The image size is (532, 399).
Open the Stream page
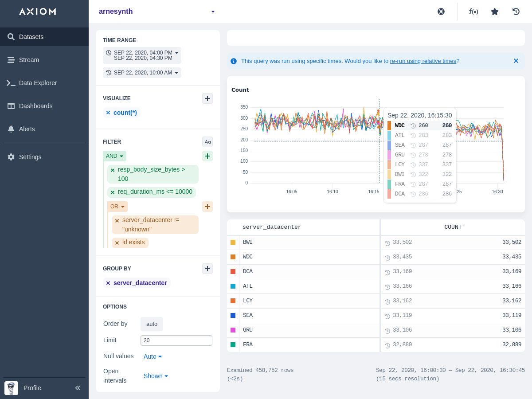[x=29, y=60]
